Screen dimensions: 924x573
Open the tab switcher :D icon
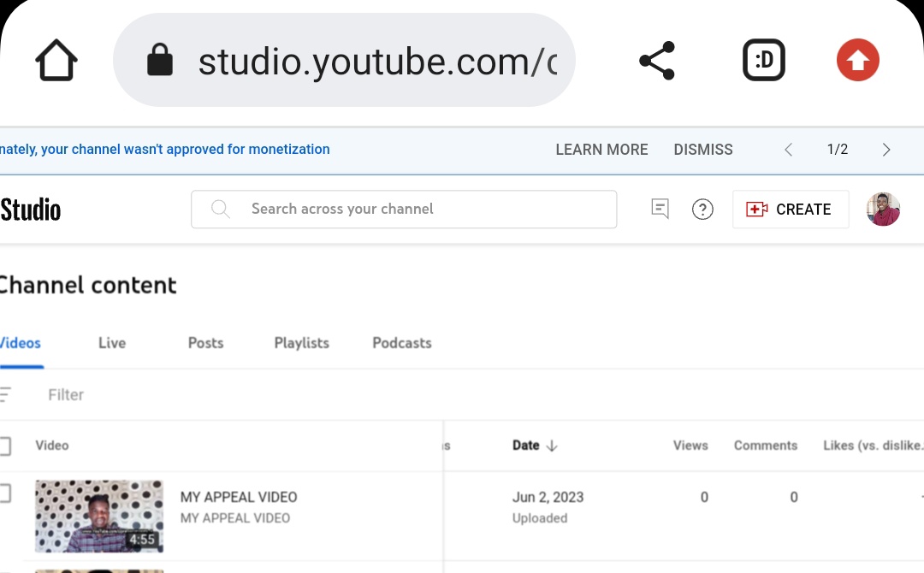point(764,60)
